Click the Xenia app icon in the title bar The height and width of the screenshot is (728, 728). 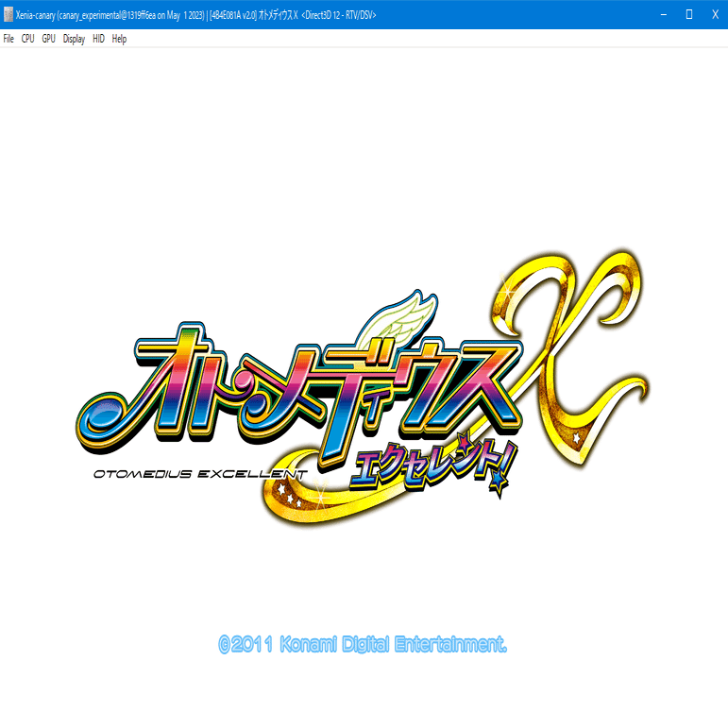(8, 15)
